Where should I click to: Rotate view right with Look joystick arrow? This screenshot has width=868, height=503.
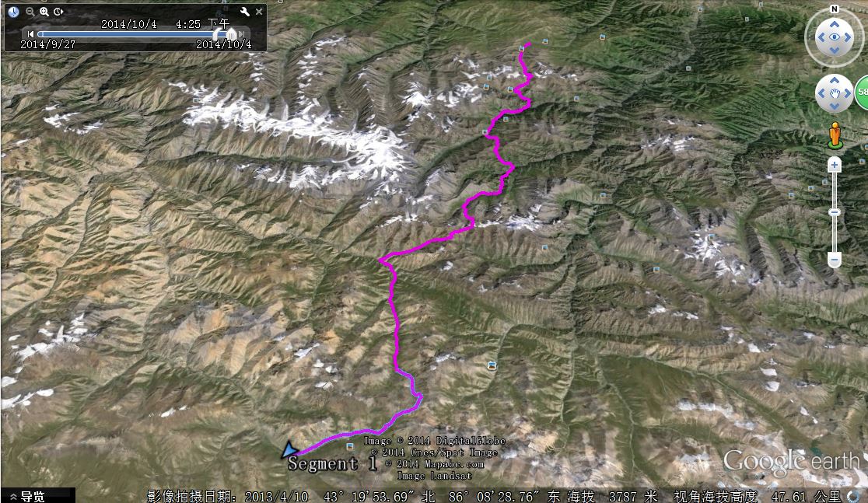pos(848,37)
